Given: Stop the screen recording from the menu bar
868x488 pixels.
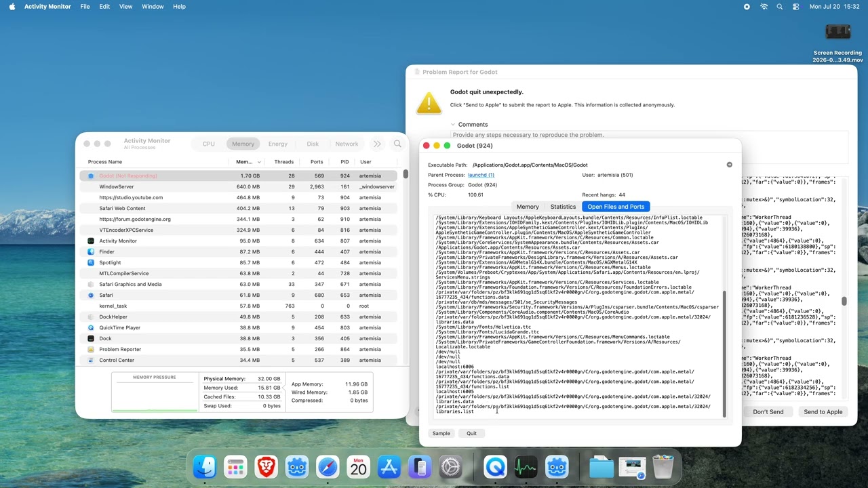Looking at the screenshot, I should tap(747, 7).
